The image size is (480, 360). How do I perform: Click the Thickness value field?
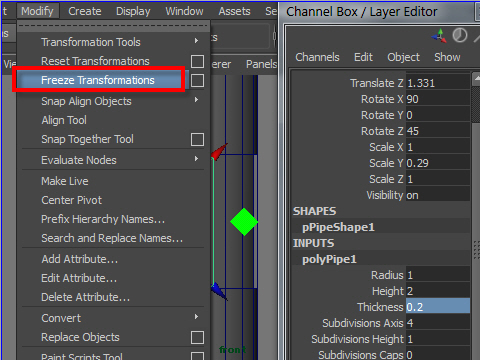point(438,307)
